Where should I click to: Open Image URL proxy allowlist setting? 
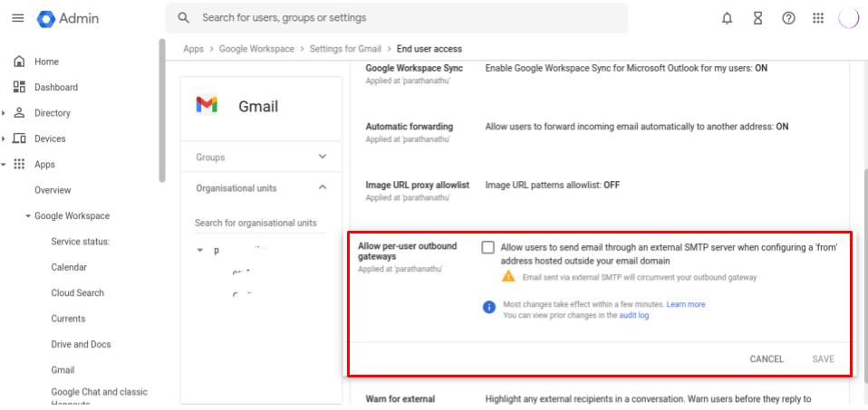click(x=600, y=190)
